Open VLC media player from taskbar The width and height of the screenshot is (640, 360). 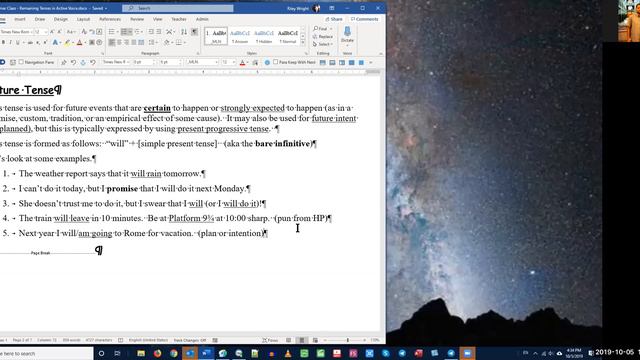288,353
